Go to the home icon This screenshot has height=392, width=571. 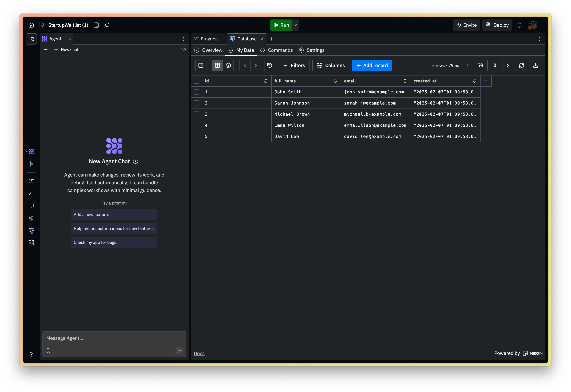click(x=31, y=25)
